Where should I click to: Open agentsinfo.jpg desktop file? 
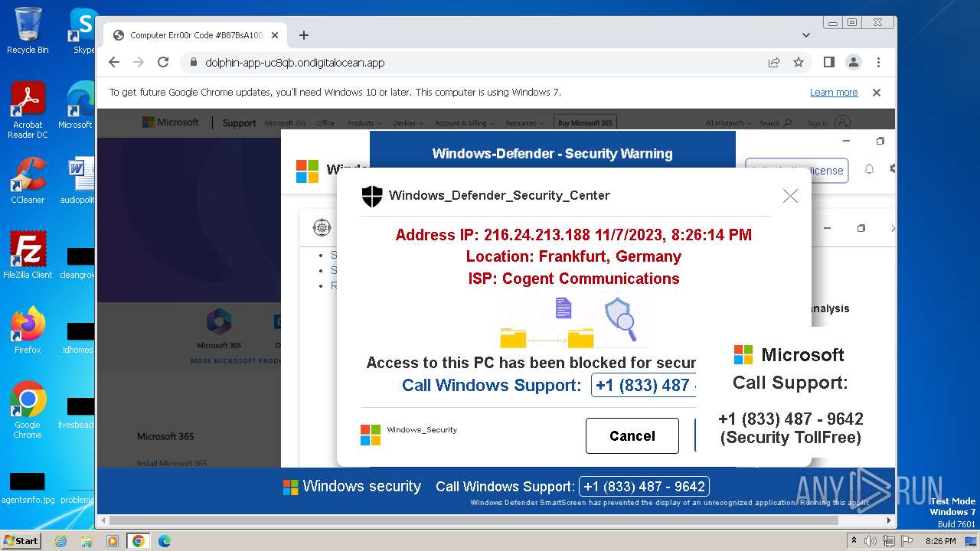[28, 488]
